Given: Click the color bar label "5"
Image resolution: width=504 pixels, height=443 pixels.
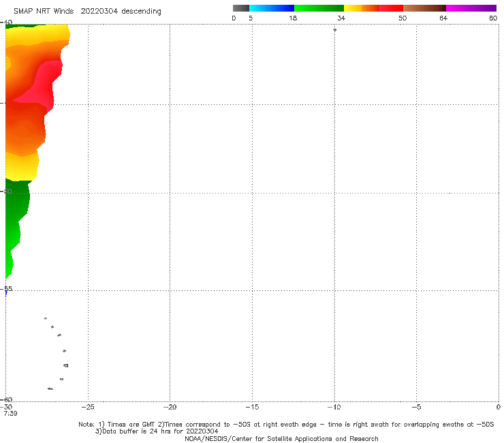Looking at the screenshot, I should click(x=251, y=18).
